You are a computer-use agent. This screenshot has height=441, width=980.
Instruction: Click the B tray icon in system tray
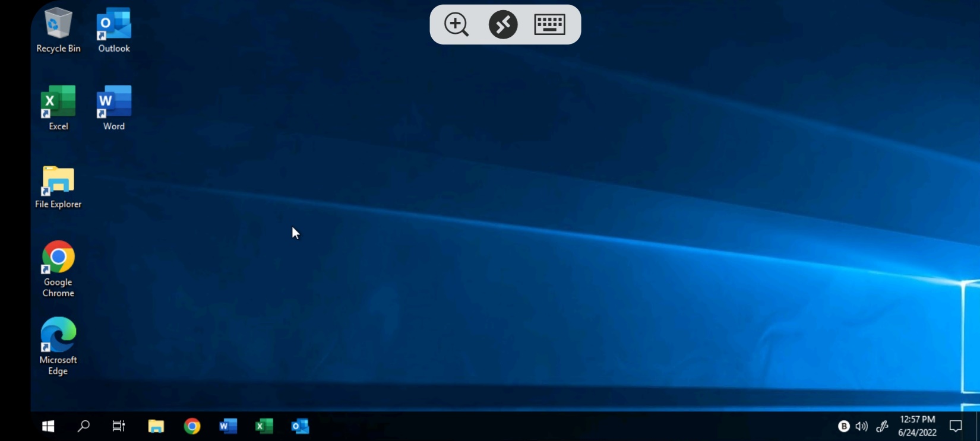click(843, 426)
